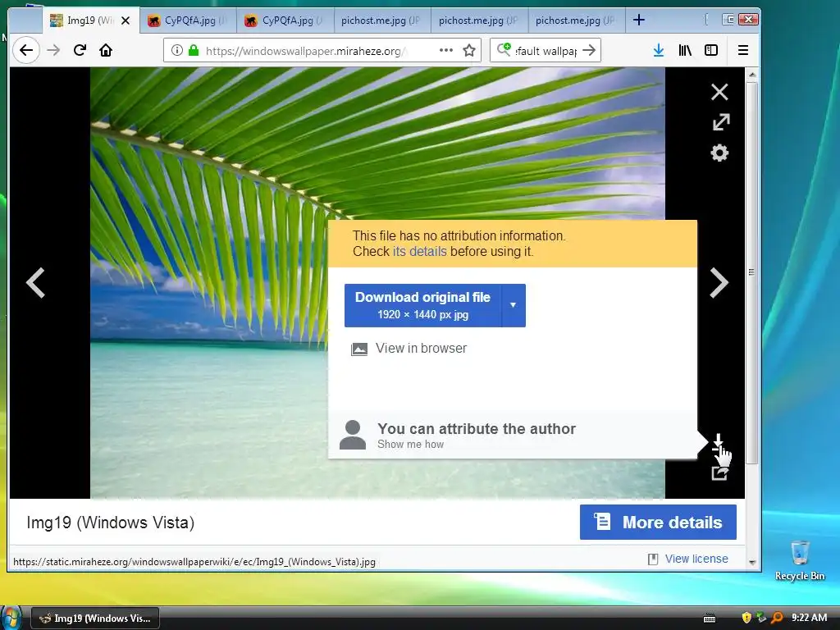Close the media viewer with the X
Viewport: 840px width, 630px height.
719,92
